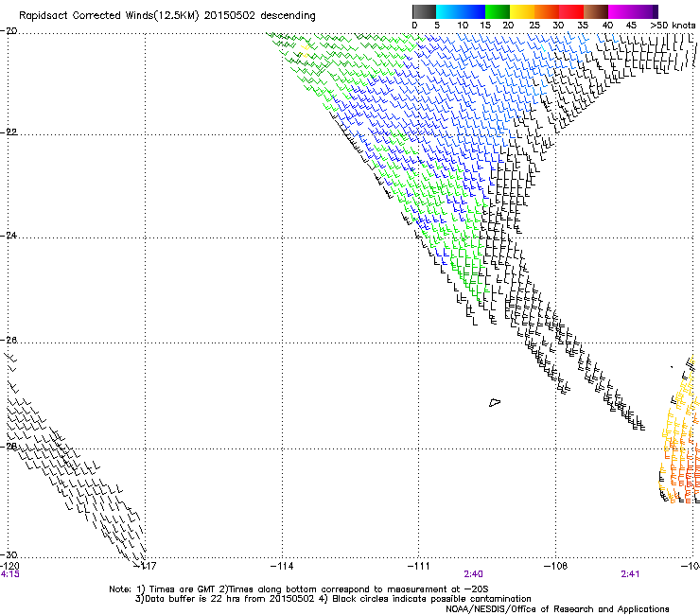
Task: Click the -22 latitude axis label
Action: [9, 132]
